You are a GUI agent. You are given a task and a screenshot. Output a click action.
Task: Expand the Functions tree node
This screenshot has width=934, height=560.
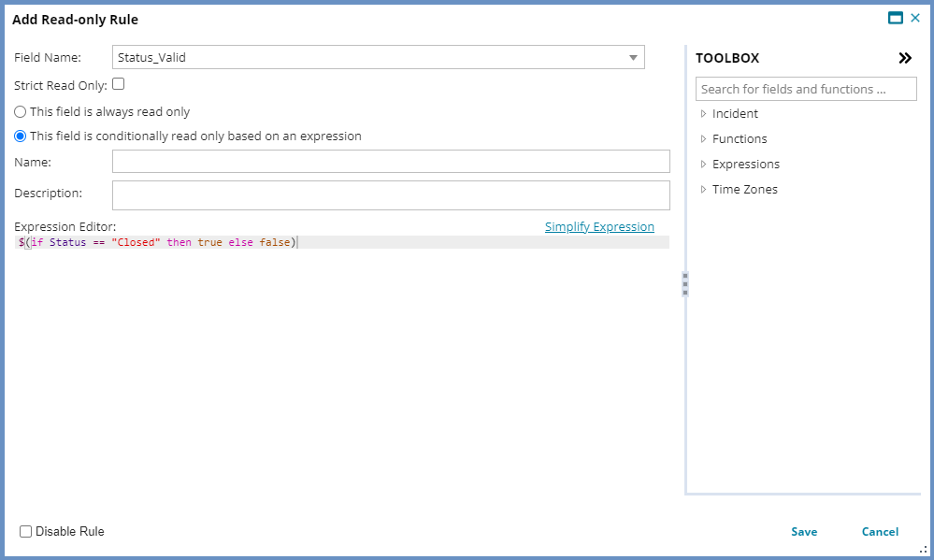(x=703, y=139)
